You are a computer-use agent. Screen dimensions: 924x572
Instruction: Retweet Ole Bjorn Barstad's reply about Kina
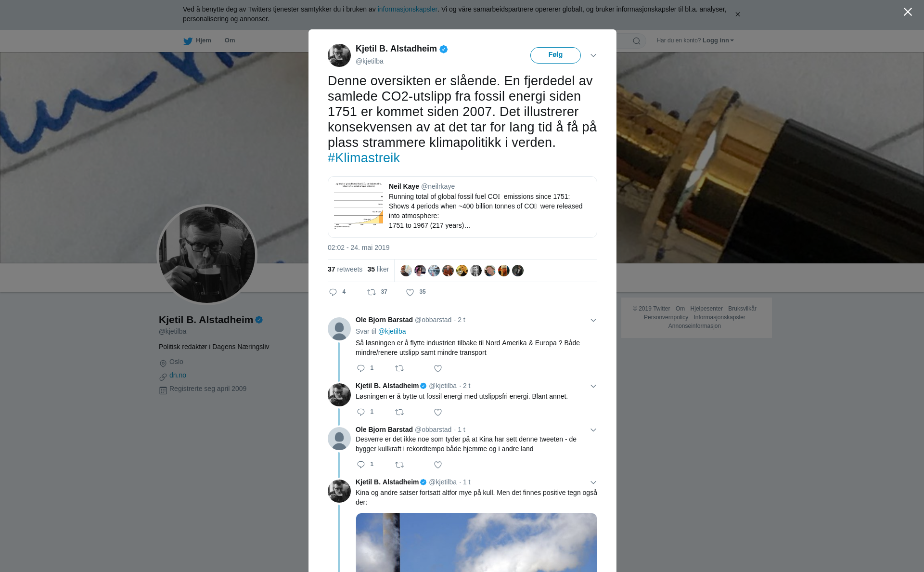pyautogui.click(x=399, y=465)
